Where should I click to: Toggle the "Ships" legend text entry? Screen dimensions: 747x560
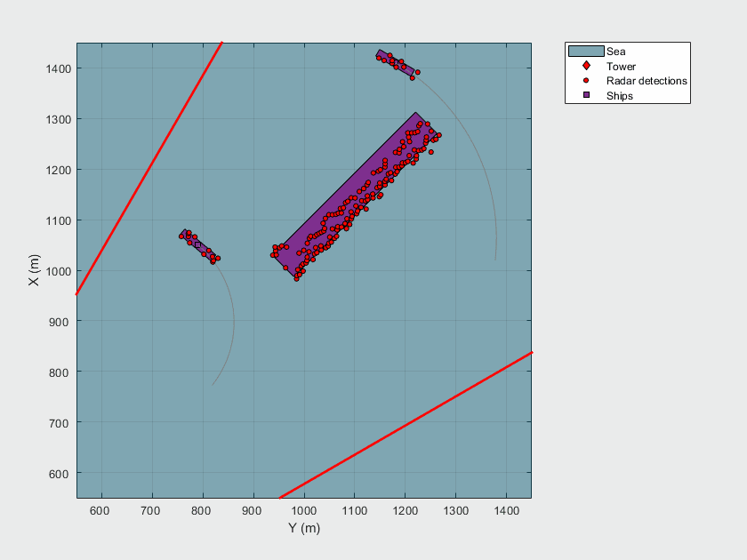tap(620, 95)
